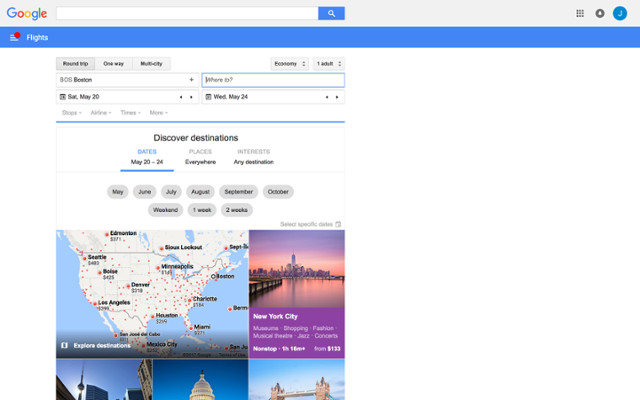Click the Where to destination field
This screenshot has width=640, height=400.
coord(273,80)
